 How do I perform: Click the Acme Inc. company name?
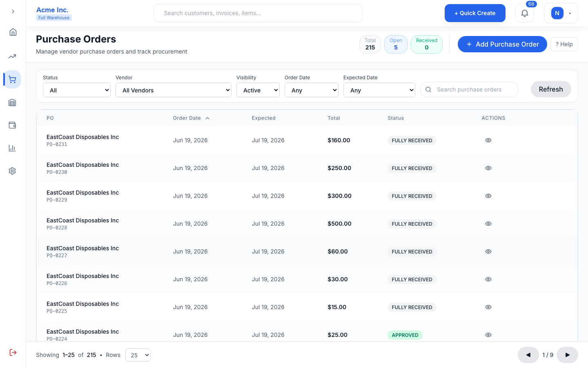pyautogui.click(x=52, y=10)
